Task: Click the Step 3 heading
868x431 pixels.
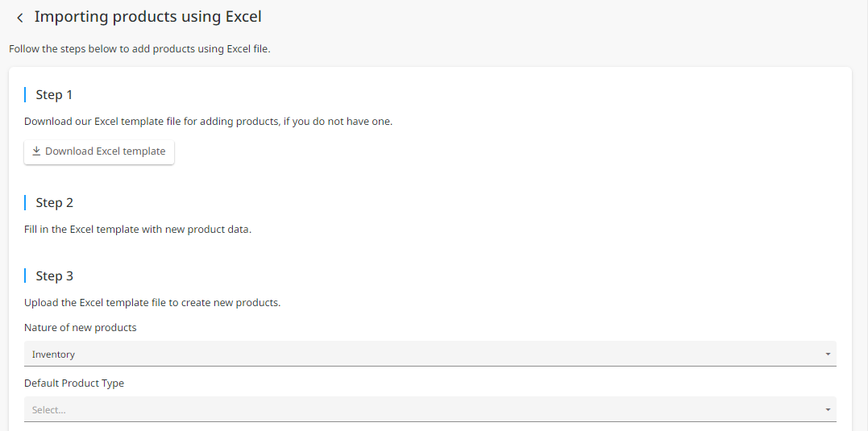Action: [54, 276]
